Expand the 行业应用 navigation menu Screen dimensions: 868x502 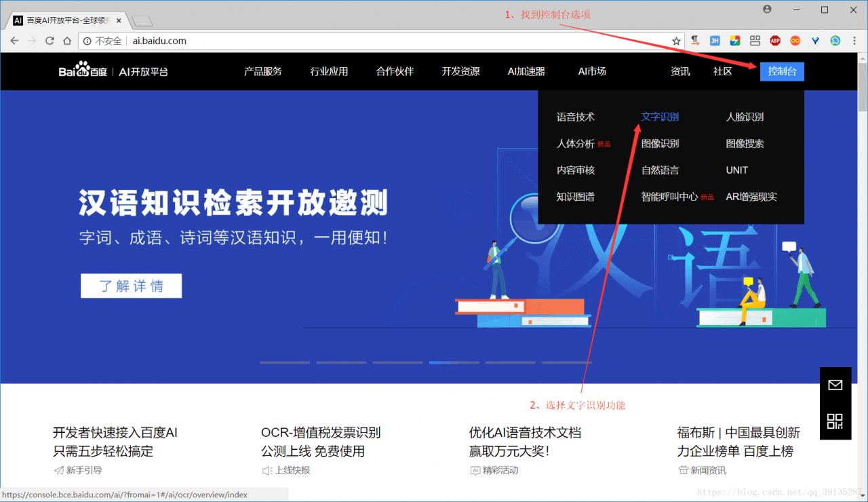click(329, 71)
